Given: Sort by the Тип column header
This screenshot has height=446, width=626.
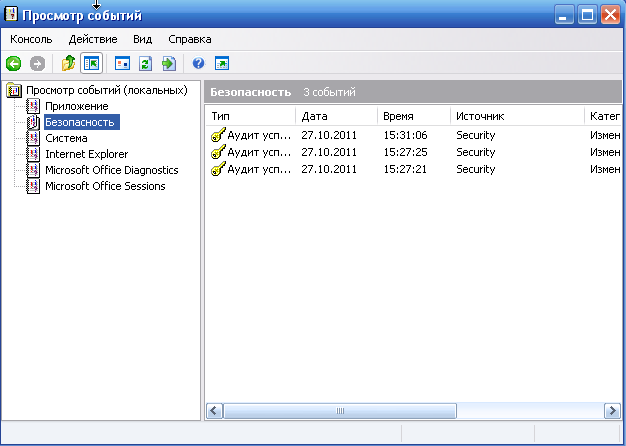Looking at the screenshot, I should [251, 116].
